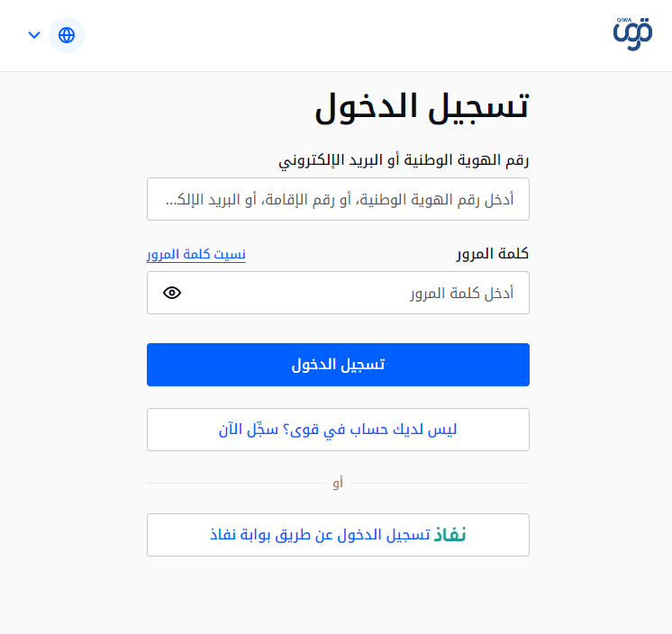Click the globe language icon
Screen dimensions: 672x634
pyautogui.click(x=67, y=35)
